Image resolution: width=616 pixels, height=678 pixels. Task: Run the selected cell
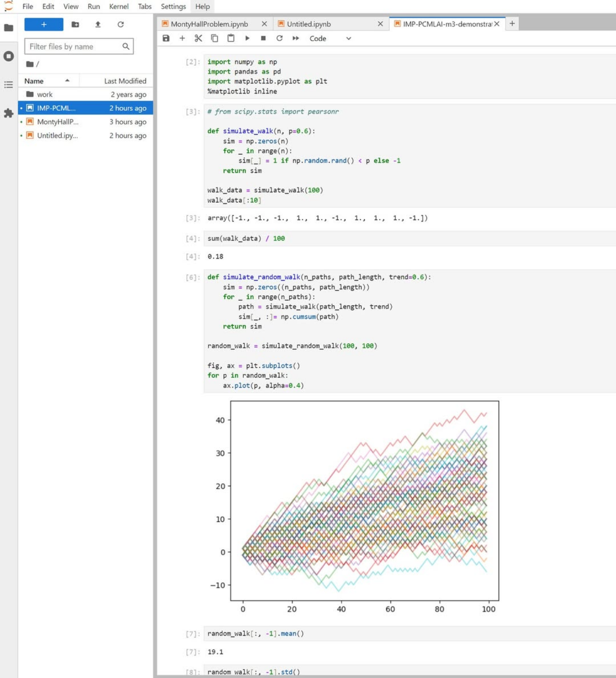pyautogui.click(x=247, y=39)
